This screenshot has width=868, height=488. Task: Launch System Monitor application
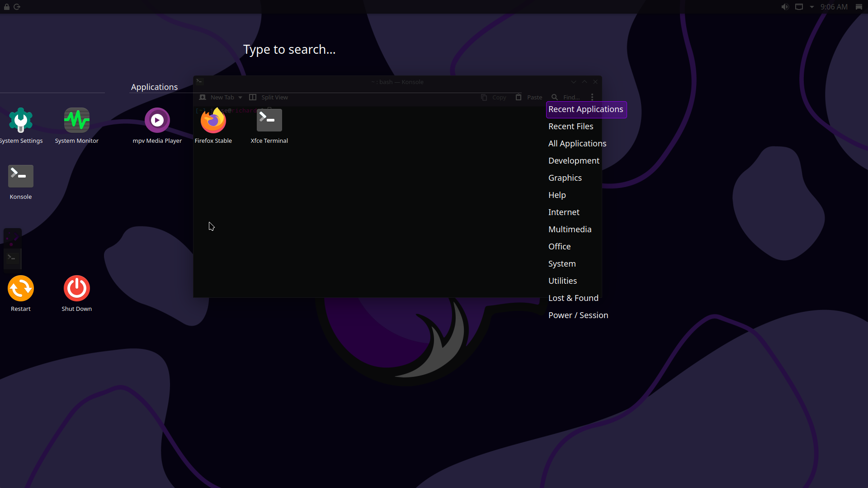tap(77, 127)
